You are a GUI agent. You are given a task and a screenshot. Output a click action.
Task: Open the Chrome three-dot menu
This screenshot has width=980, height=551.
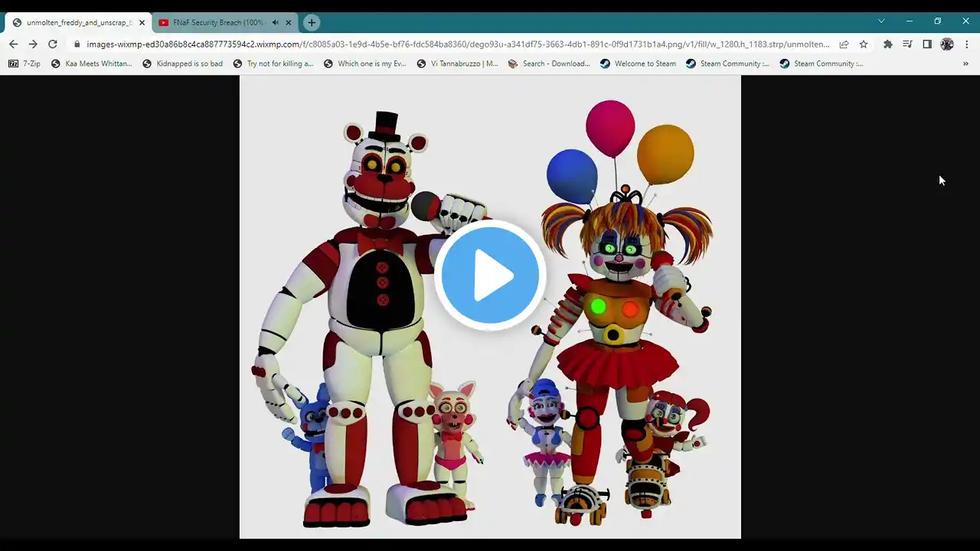[x=967, y=44]
